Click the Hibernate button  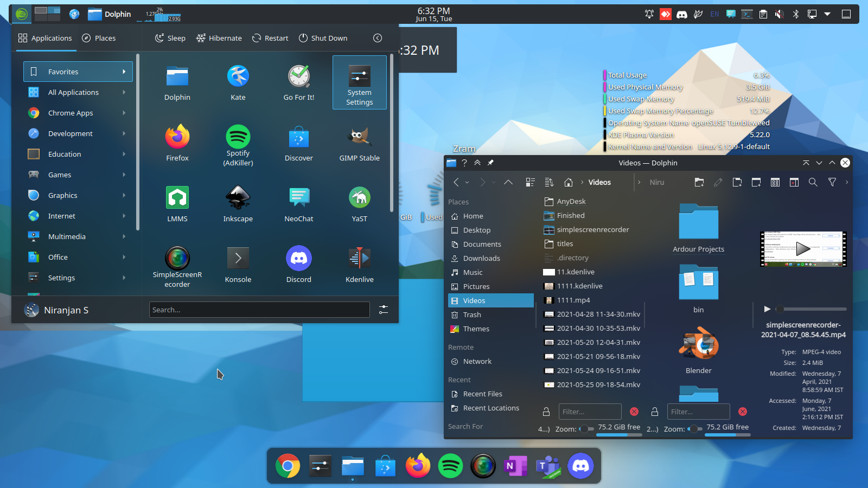click(219, 38)
